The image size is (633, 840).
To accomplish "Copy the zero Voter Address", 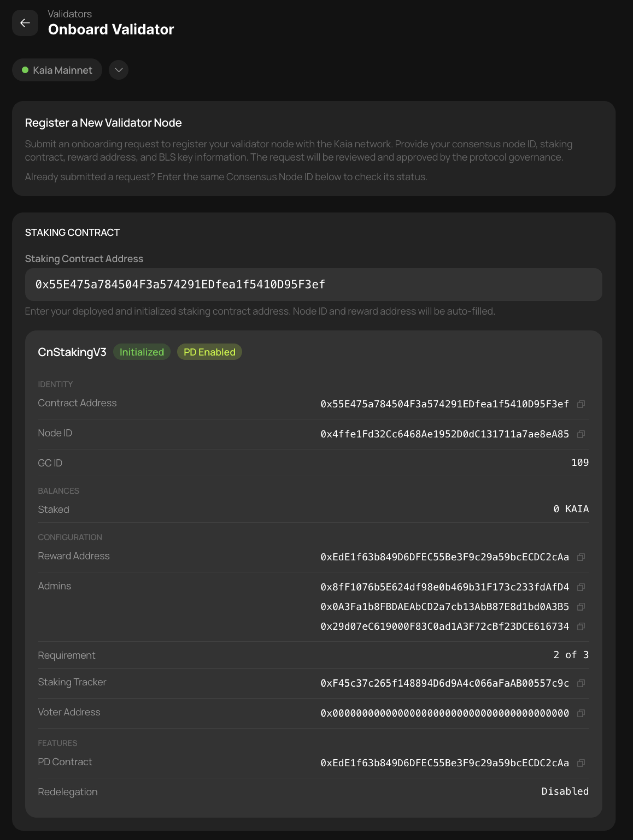I will coord(581,713).
